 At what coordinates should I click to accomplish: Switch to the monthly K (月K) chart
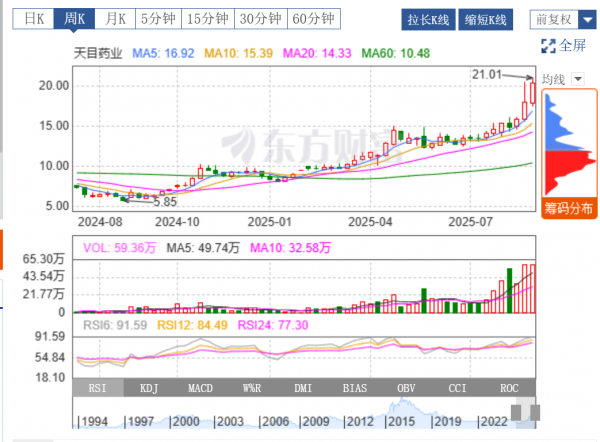[x=116, y=19]
